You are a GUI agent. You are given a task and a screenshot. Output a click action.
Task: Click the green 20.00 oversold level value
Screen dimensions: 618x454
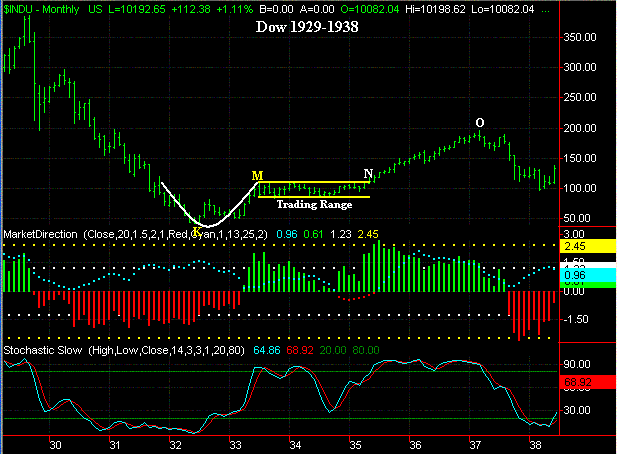pos(333,350)
